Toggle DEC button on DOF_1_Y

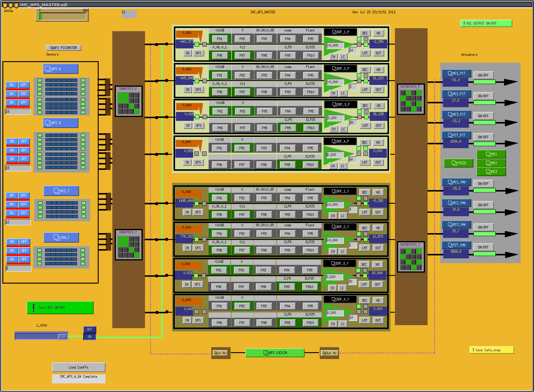[365, 192]
